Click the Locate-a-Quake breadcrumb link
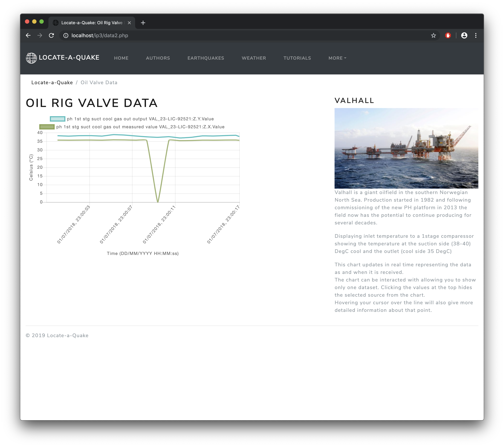The width and height of the screenshot is (504, 447). (52, 83)
